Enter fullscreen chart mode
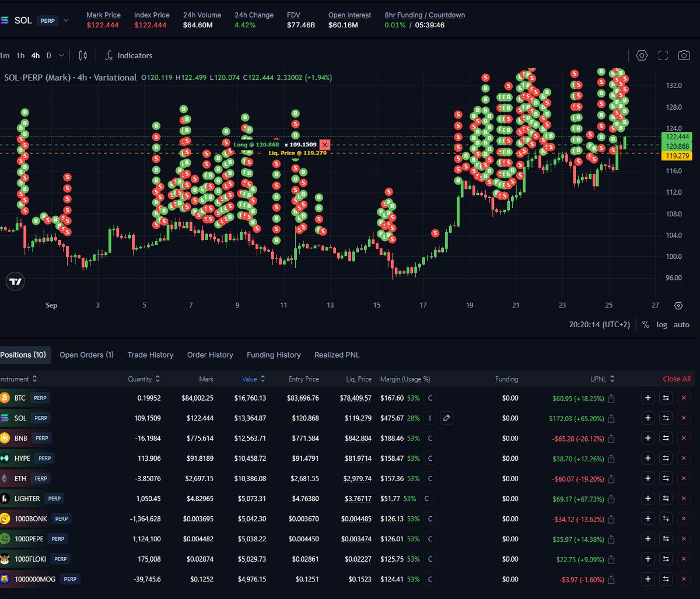This screenshot has width=700, height=599. (x=663, y=55)
